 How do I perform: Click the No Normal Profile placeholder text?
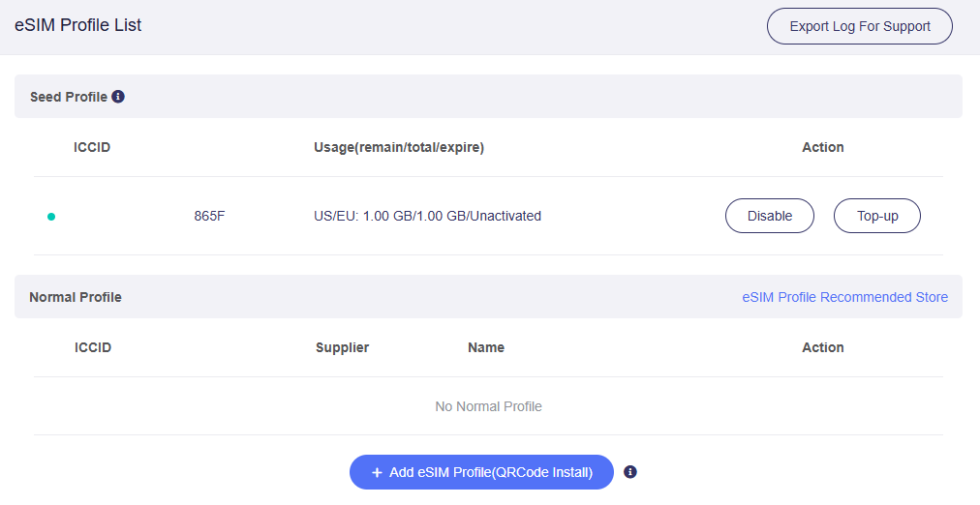tap(488, 406)
